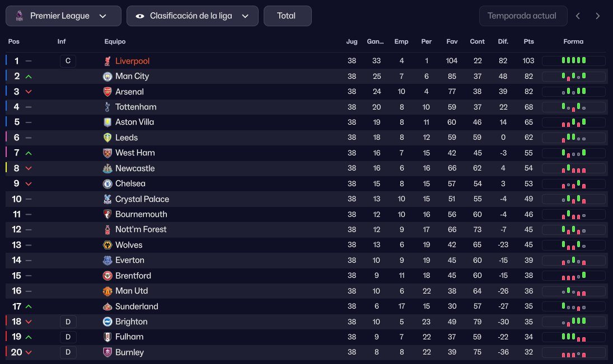This screenshot has width=613, height=364.
Task: Click the Tottenham club crest icon
Action: pos(108,107)
